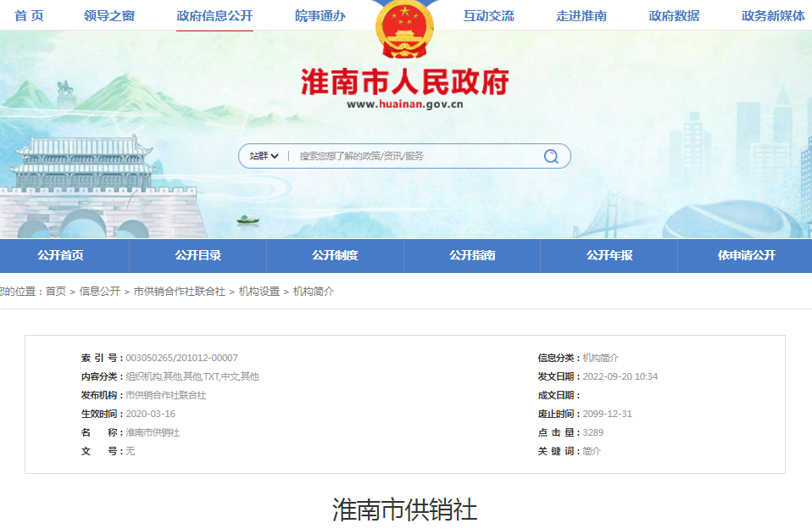Open the 公开制度 section
812x529 pixels.
pos(334,255)
